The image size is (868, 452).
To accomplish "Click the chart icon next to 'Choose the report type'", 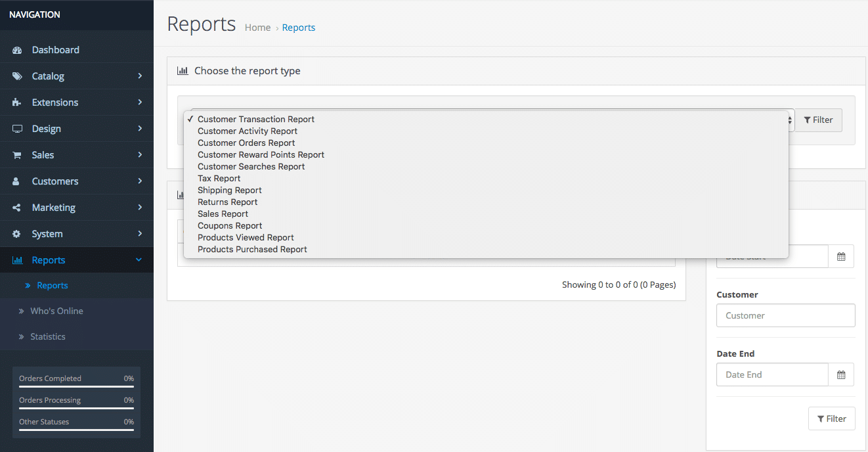I will tap(183, 71).
